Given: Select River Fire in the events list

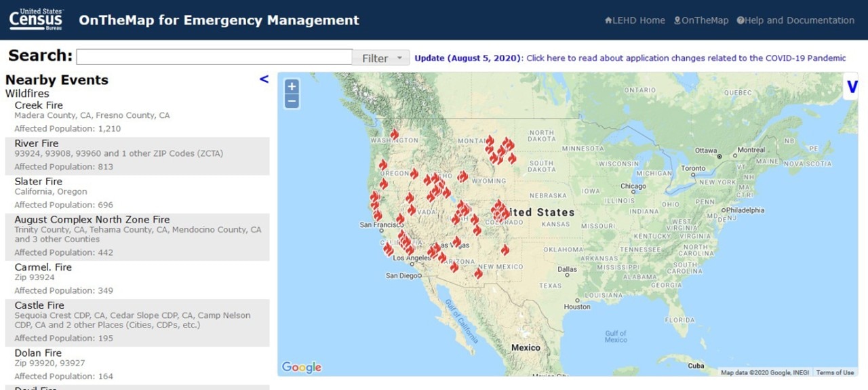Looking at the screenshot, I should [37, 143].
